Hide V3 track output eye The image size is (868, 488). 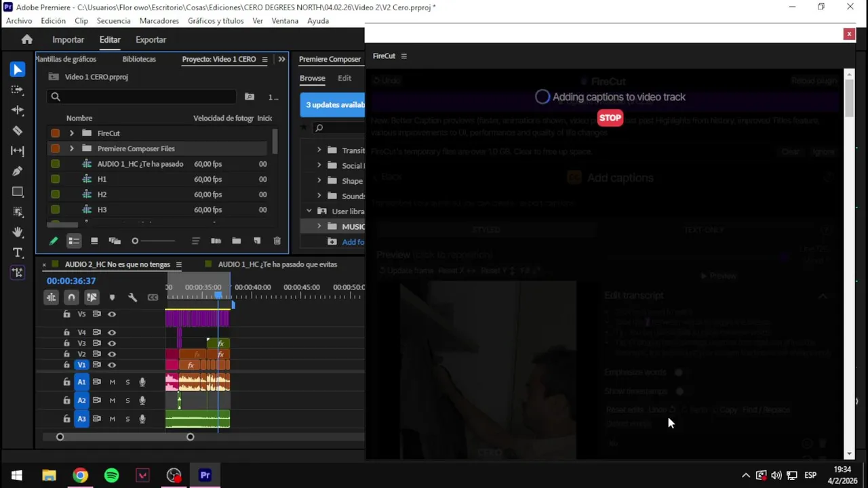click(x=112, y=343)
